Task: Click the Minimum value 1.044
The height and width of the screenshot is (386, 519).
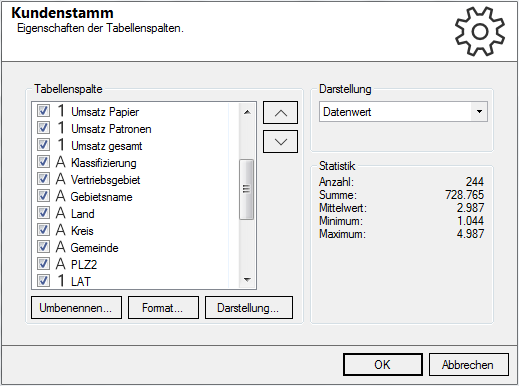Action: (x=470, y=221)
